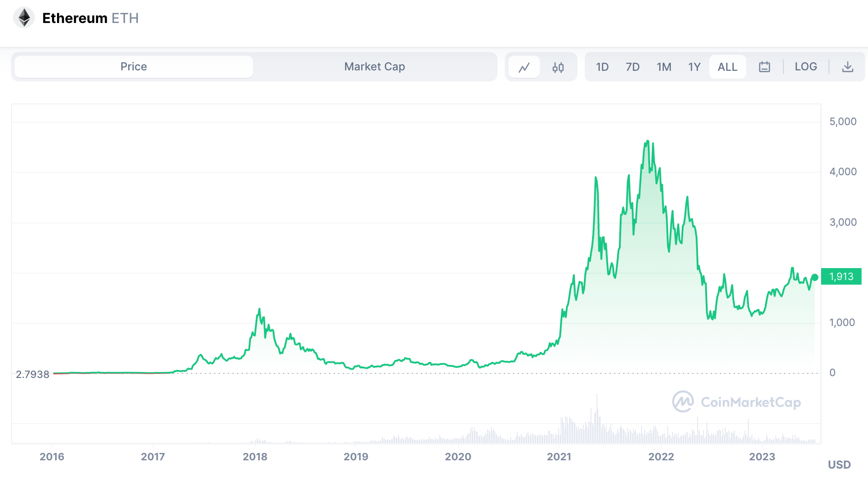Download chart data icon
This screenshot has width=868, height=481.
[x=848, y=67]
